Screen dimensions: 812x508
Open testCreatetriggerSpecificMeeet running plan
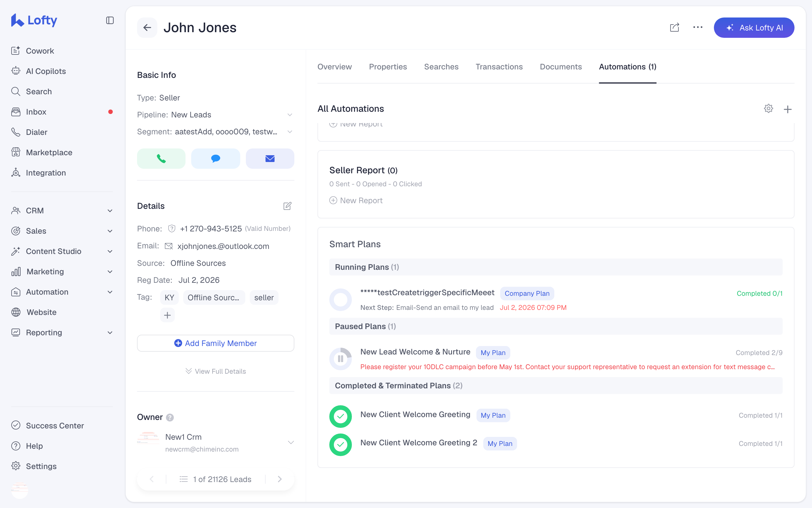pyautogui.click(x=427, y=293)
